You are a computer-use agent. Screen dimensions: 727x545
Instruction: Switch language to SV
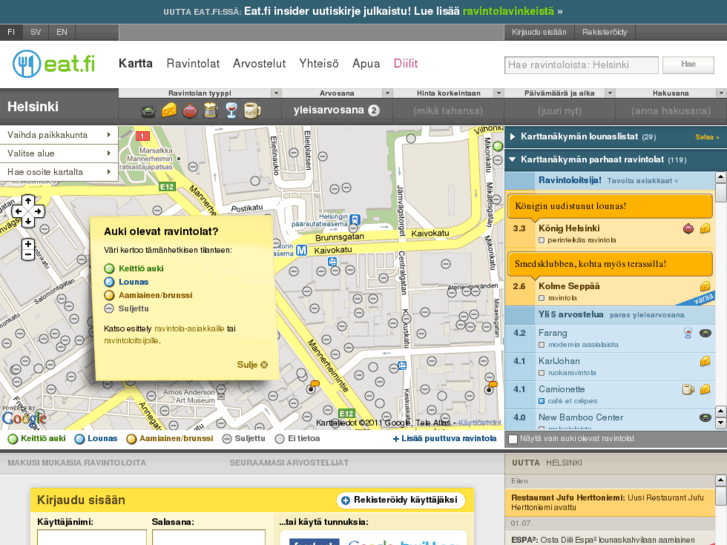(x=36, y=32)
